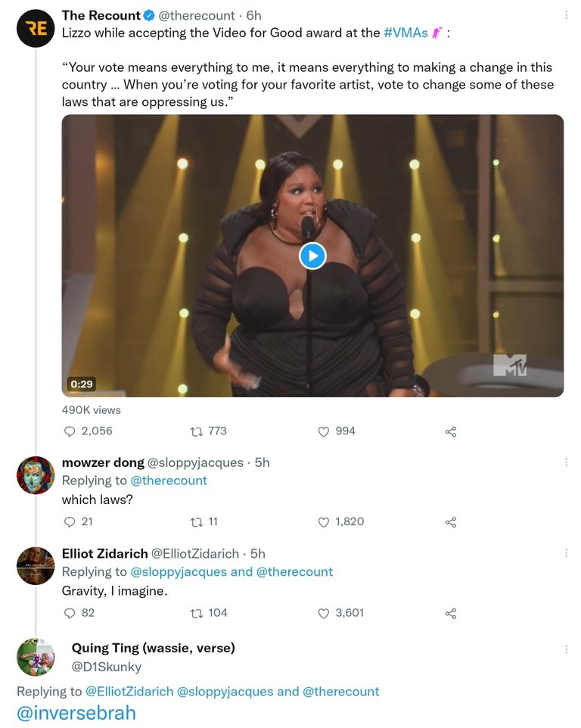Open mowzer dong's profile avatar

tap(36, 475)
